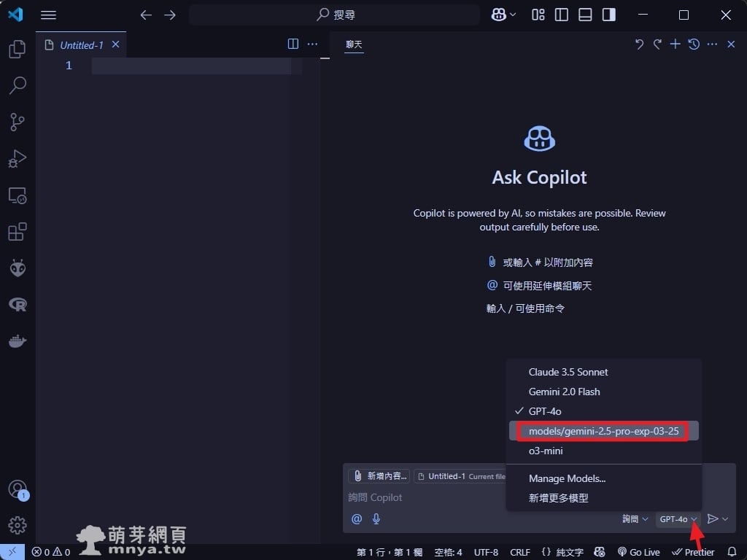Toggle the primary side bar layout button

click(562, 15)
